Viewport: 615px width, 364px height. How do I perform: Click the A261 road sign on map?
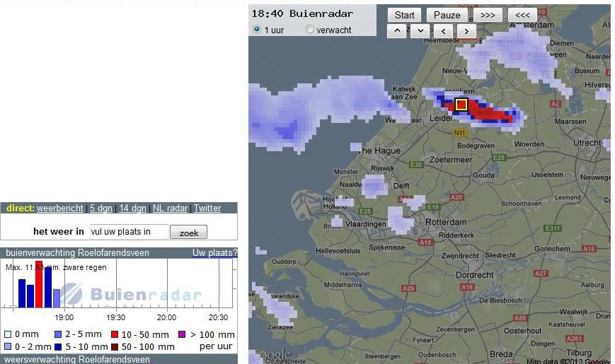[574, 338]
